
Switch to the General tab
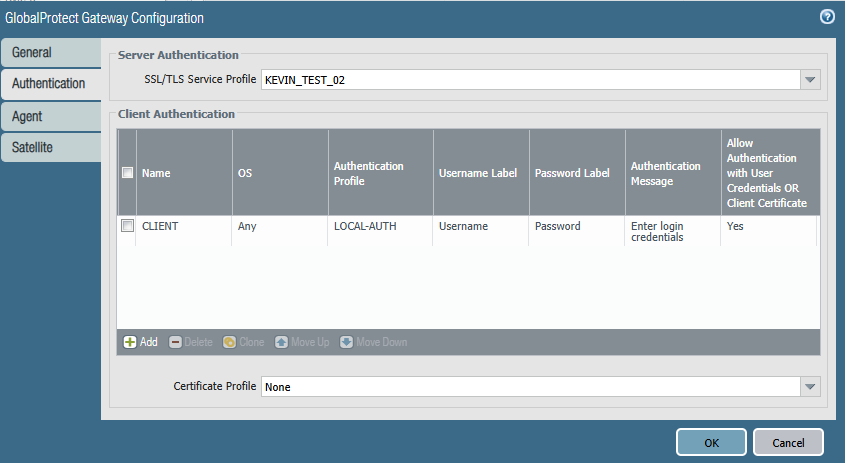tap(51, 52)
